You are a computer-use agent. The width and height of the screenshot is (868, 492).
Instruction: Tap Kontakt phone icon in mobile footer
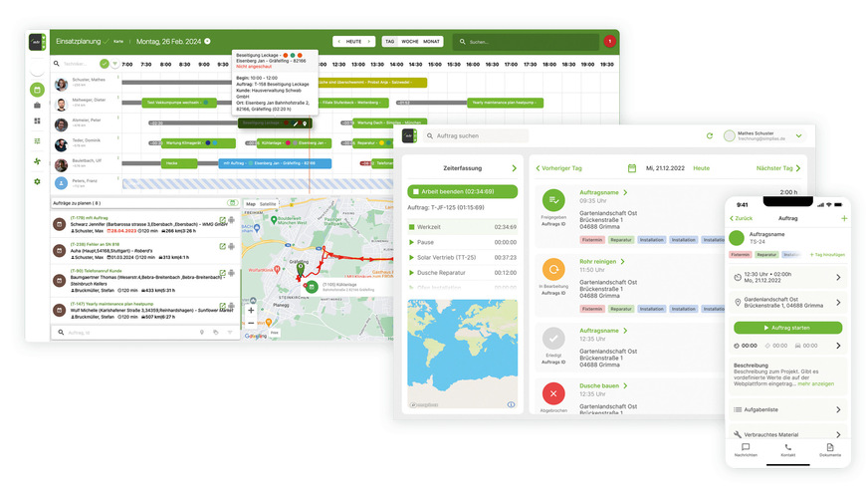(x=787, y=449)
